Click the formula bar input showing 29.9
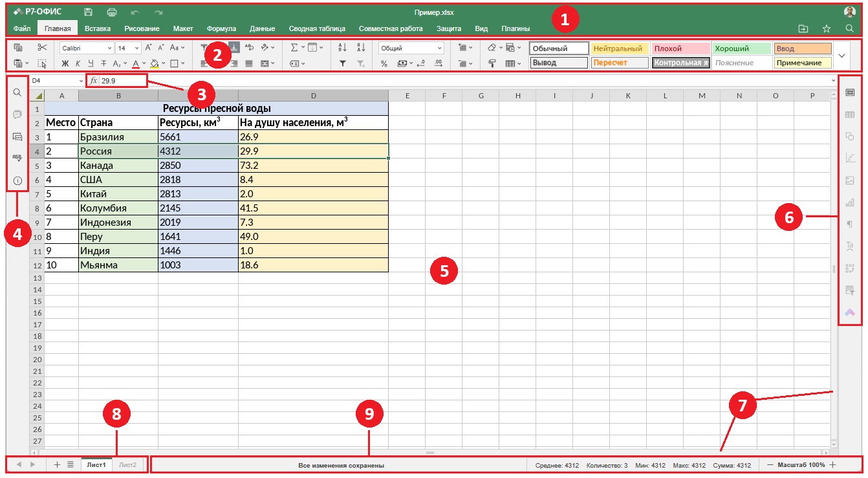 click(x=466, y=81)
